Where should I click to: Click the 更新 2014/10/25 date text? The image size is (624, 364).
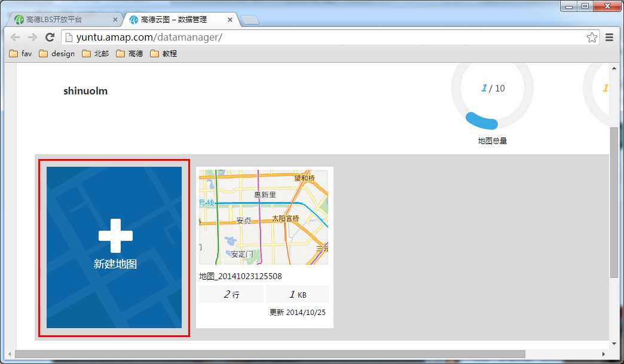297,312
